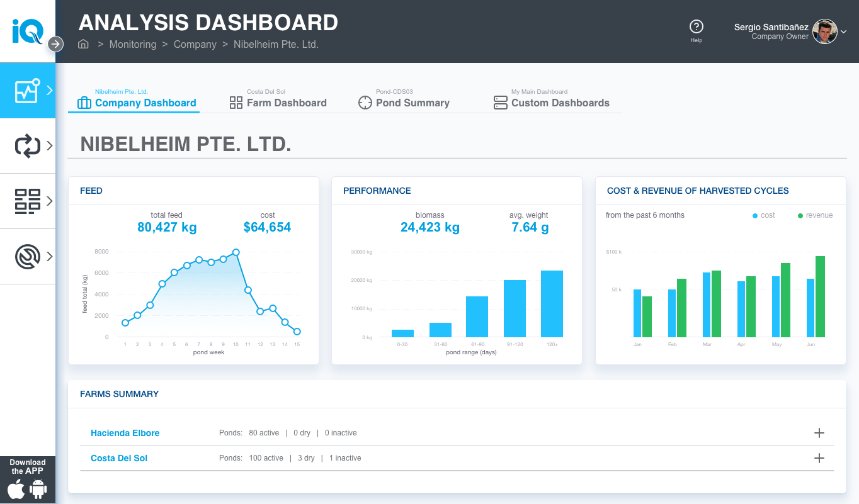Click the iQ logo in sidebar
859x504 pixels.
27,31
